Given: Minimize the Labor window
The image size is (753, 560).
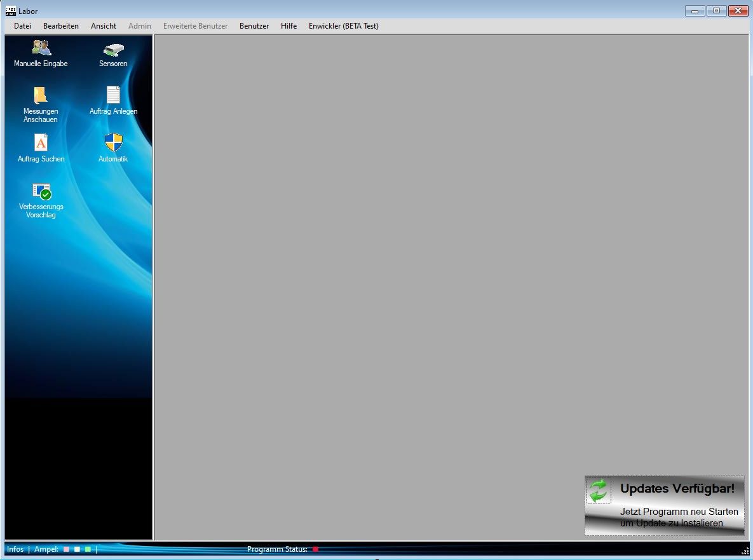Looking at the screenshot, I should (695, 11).
